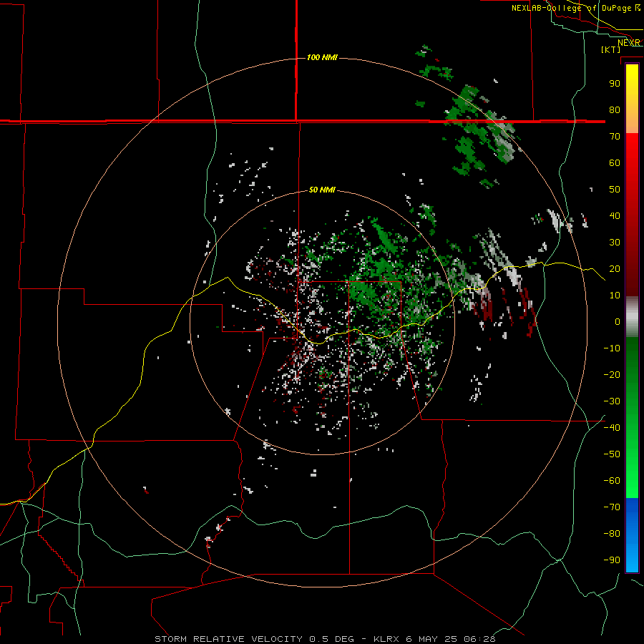Click the positive 70 scale value
This screenshot has height=644, width=644.
615,137
